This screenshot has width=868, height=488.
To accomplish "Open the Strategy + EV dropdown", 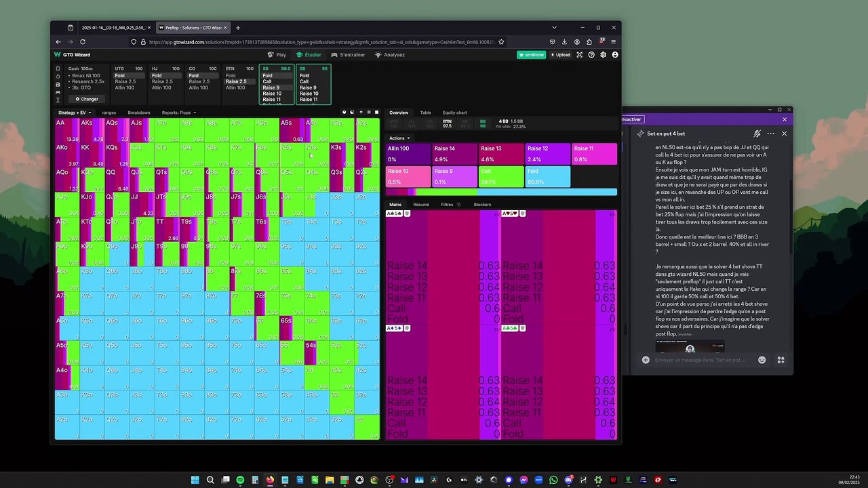I will click(x=75, y=113).
